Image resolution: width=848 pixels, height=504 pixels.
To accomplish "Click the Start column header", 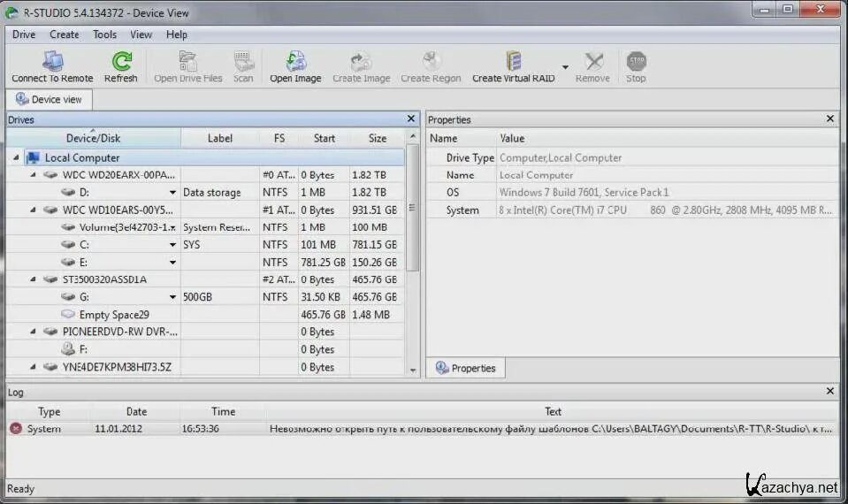I will (325, 138).
